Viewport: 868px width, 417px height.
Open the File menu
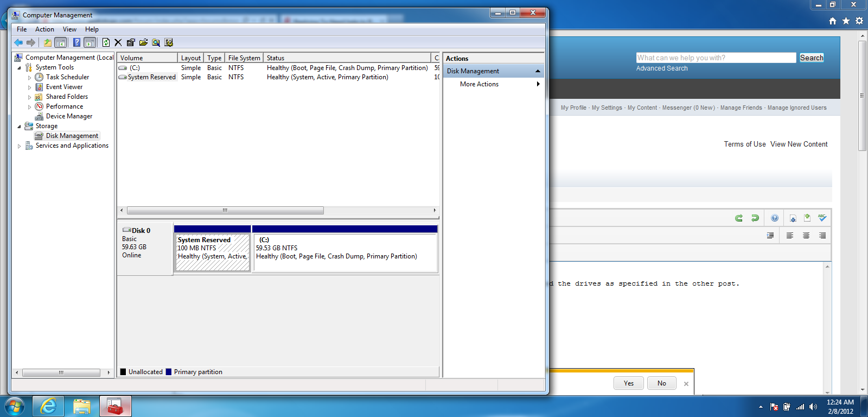click(22, 29)
